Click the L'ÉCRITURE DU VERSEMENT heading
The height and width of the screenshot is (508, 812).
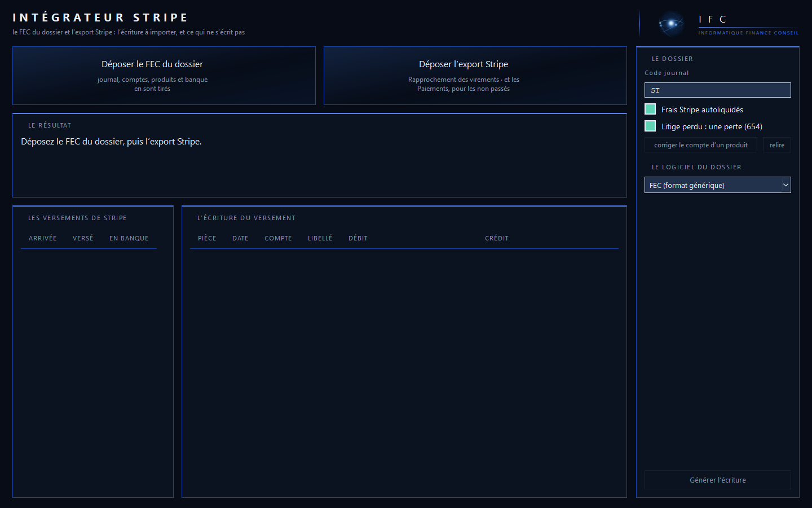coord(246,218)
